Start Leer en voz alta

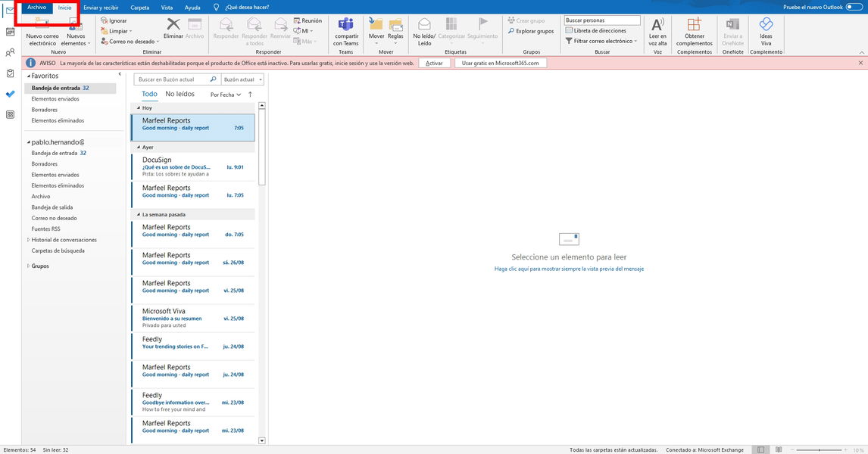657,32
